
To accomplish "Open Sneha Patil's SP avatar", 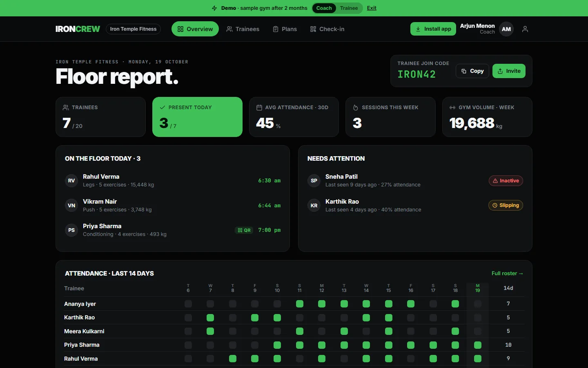I will tap(314, 181).
